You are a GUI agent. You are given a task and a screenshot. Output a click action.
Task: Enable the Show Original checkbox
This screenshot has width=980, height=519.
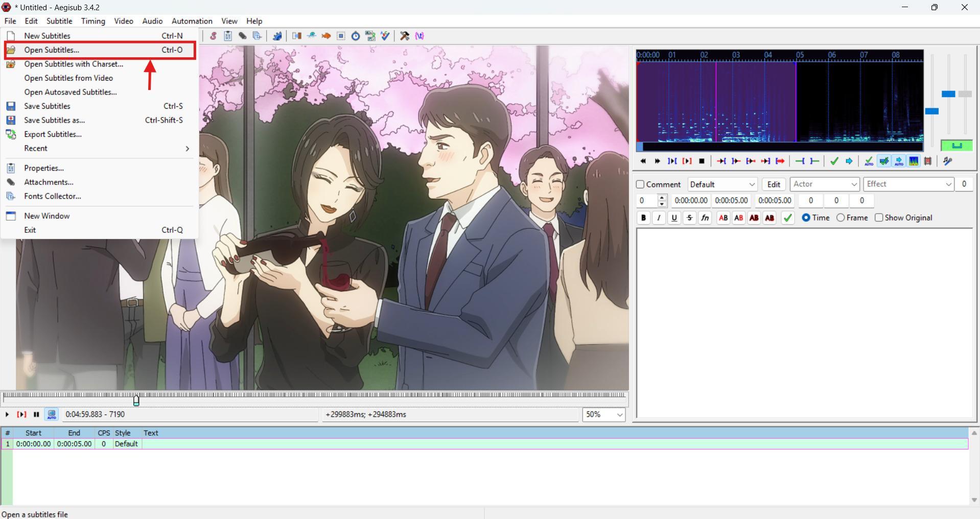point(879,218)
